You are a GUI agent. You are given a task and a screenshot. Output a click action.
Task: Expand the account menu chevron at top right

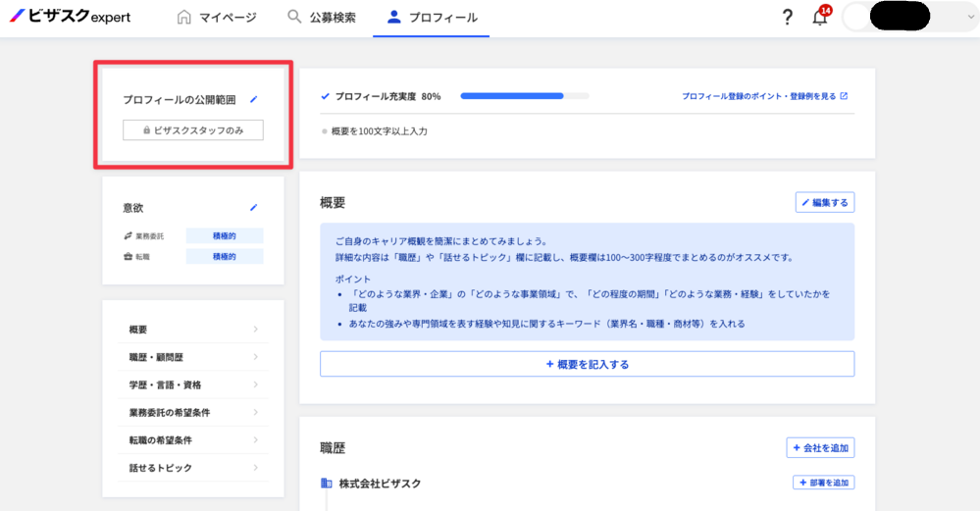pos(970,17)
